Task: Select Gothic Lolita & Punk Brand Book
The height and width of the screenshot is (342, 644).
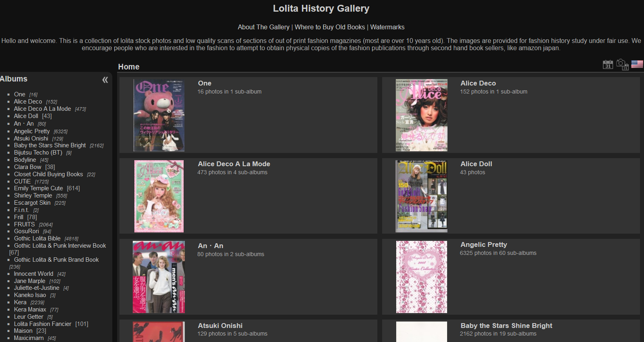Action: 57,260
